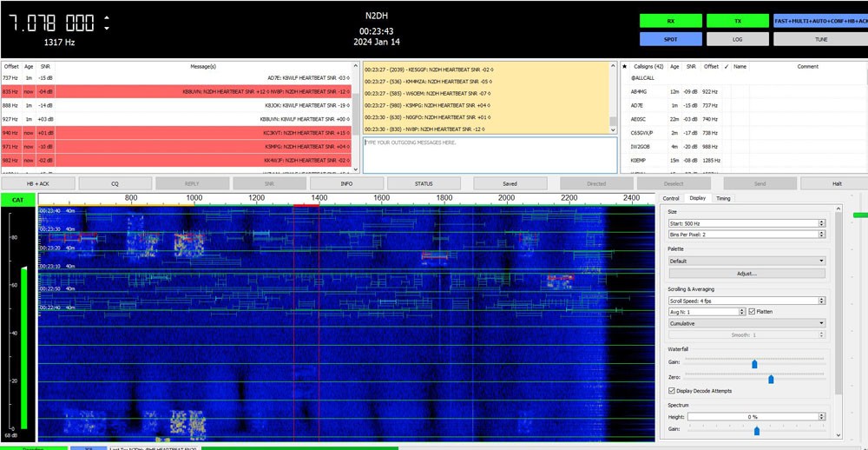Screen dimensions: 868x450
Task: Click the checkmark column header in callsign list
Action: 727,66
